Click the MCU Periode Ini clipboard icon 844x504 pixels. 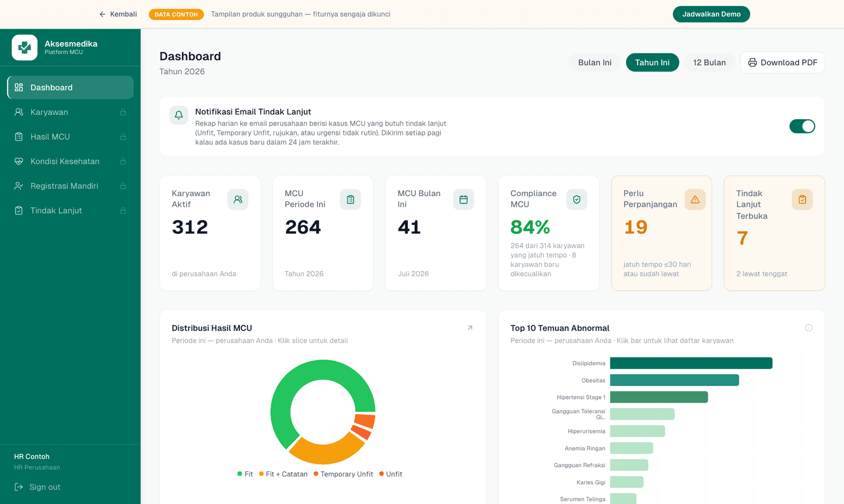click(x=350, y=199)
